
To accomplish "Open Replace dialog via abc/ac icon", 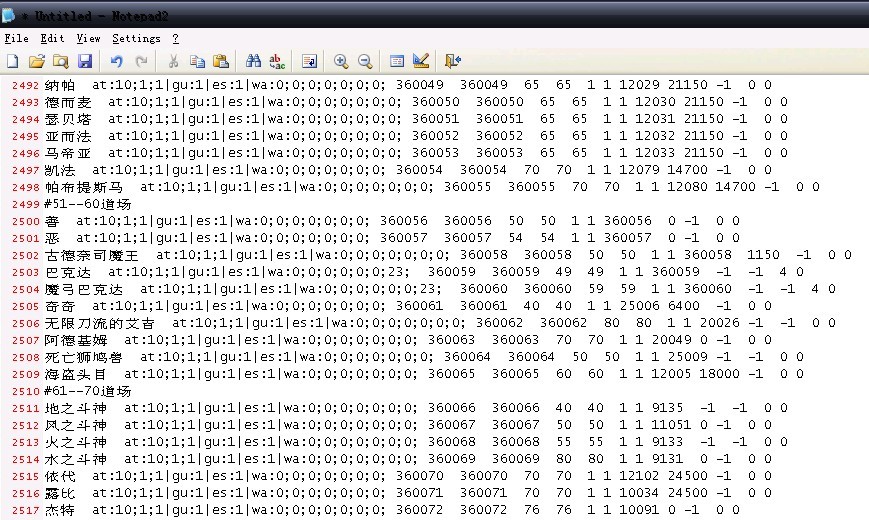I will (x=277, y=61).
